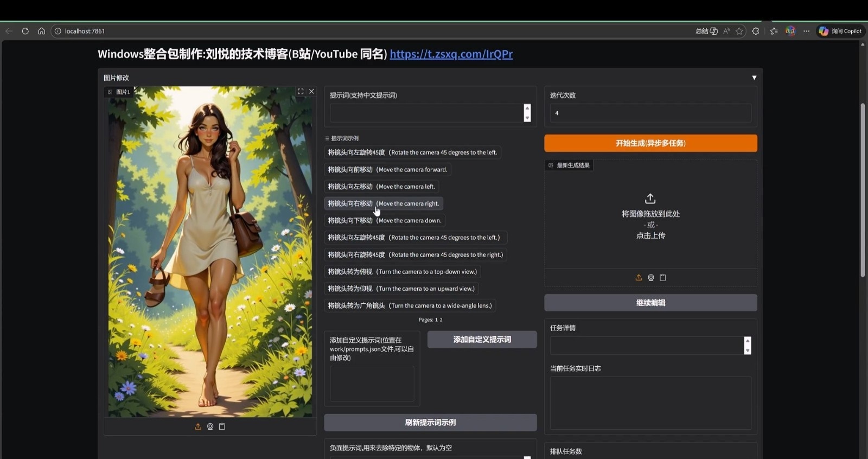Click the clipboard paste icon below the input image
The height and width of the screenshot is (459, 868).
coord(222,426)
